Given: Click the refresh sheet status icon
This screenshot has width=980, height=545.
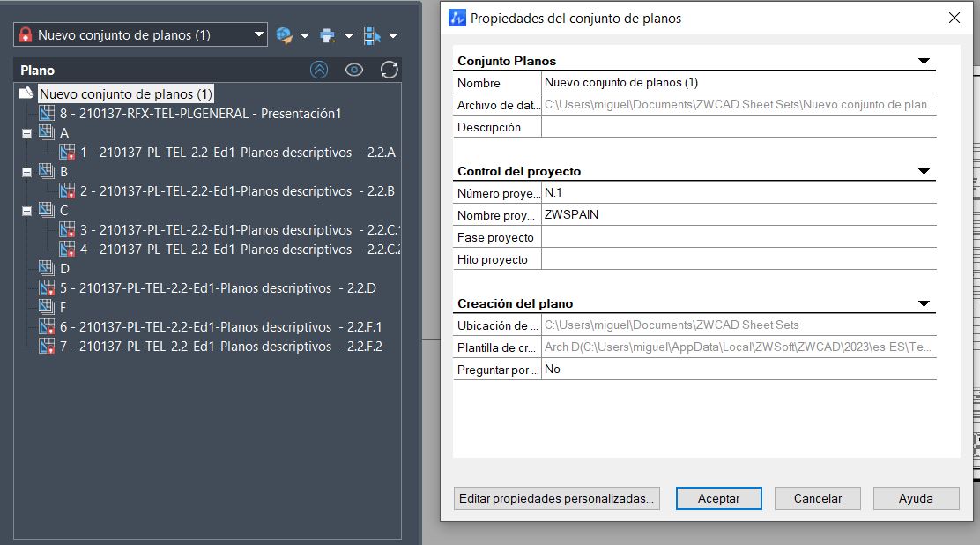Looking at the screenshot, I should (x=390, y=71).
